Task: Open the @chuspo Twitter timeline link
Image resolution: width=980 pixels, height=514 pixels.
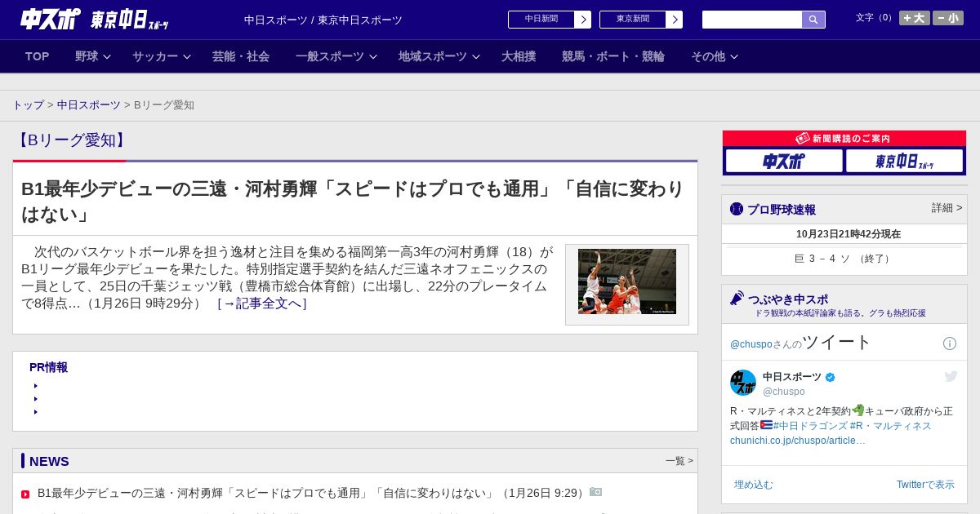Action: [x=751, y=344]
